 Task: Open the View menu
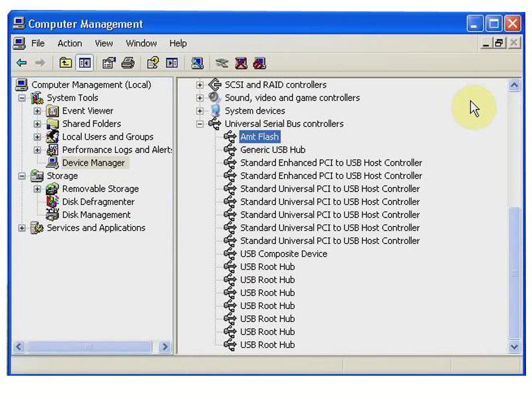104,43
